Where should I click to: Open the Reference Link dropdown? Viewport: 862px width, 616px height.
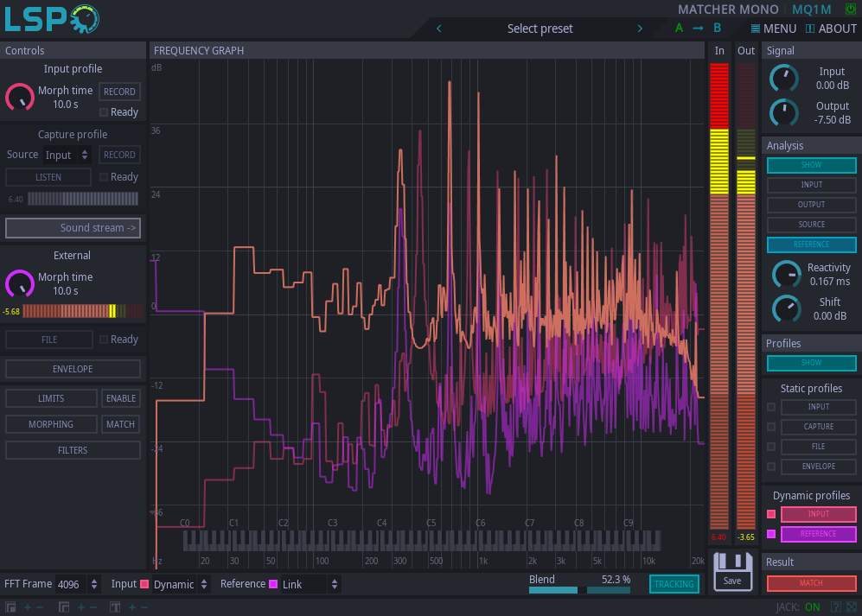(x=311, y=585)
